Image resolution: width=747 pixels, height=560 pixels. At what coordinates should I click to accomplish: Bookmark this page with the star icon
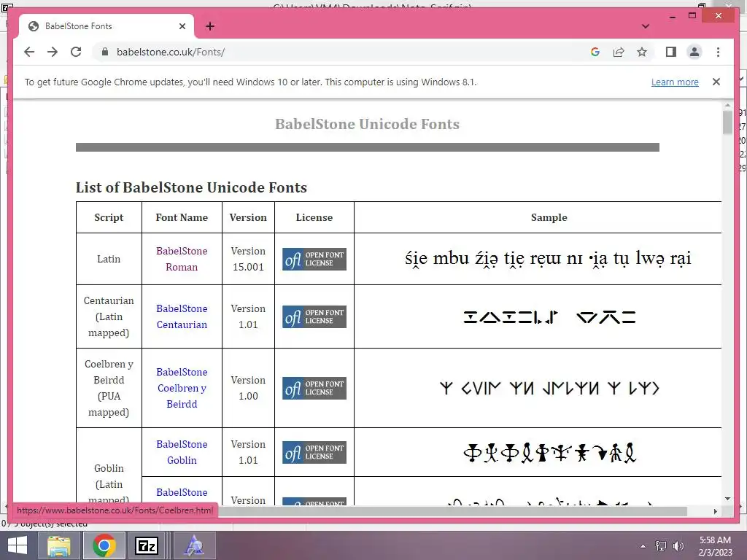[x=642, y=52]
